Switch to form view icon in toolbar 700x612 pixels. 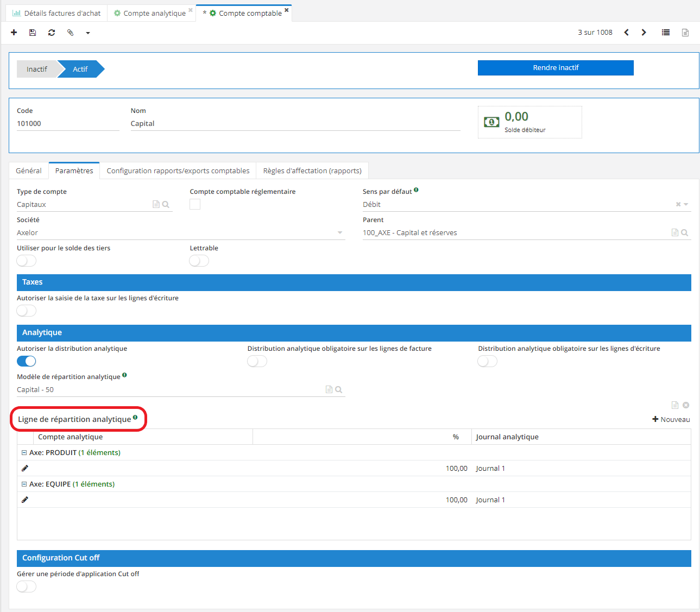(685, 33)
